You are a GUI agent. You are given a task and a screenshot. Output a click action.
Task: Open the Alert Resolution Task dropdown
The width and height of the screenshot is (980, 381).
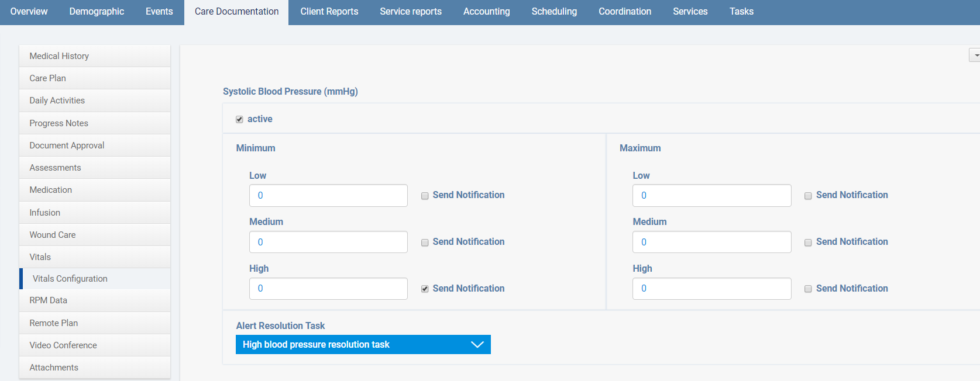(363, 345)
